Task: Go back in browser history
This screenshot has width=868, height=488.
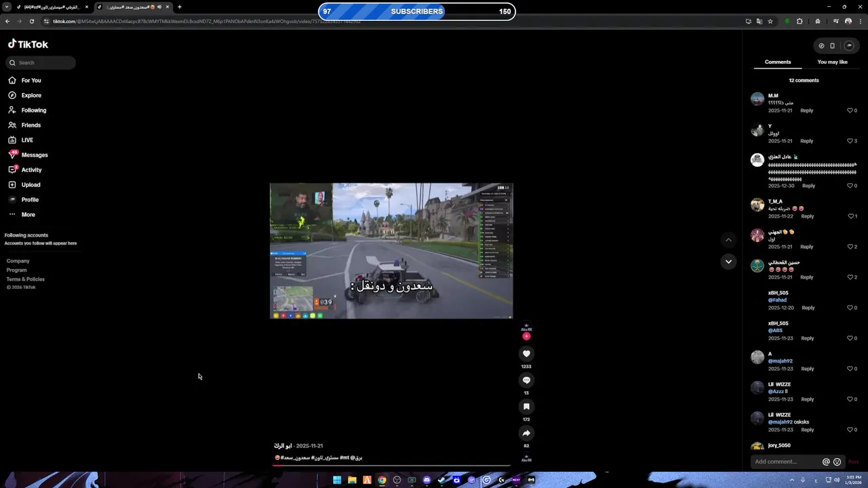Action: click(x=7, y=21)
